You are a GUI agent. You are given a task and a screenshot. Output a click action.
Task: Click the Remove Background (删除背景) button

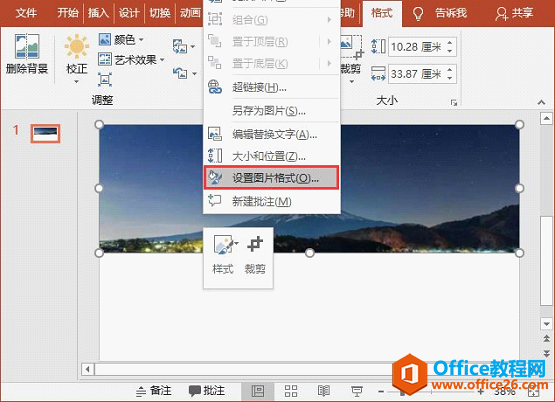[x=27, y=54]
